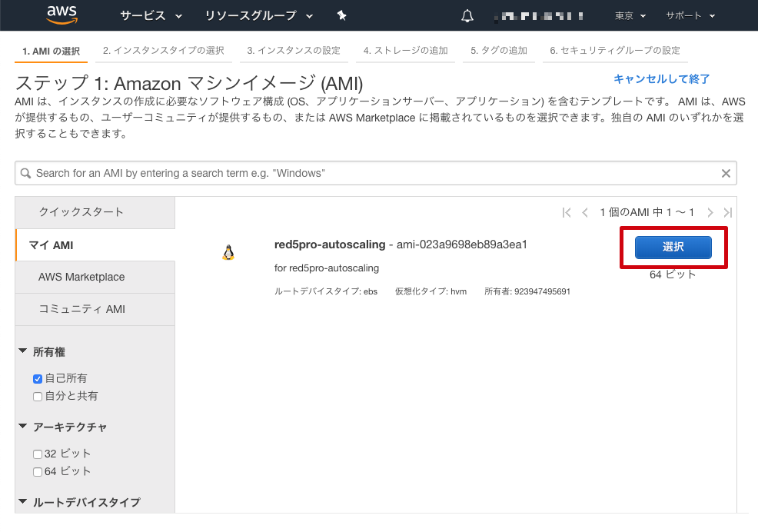The width and height of the screenshot is (758, 532).
Task: Click the 'ルートデバイスタイプ: ebs' detail text
Action: [x=326, y=291]
